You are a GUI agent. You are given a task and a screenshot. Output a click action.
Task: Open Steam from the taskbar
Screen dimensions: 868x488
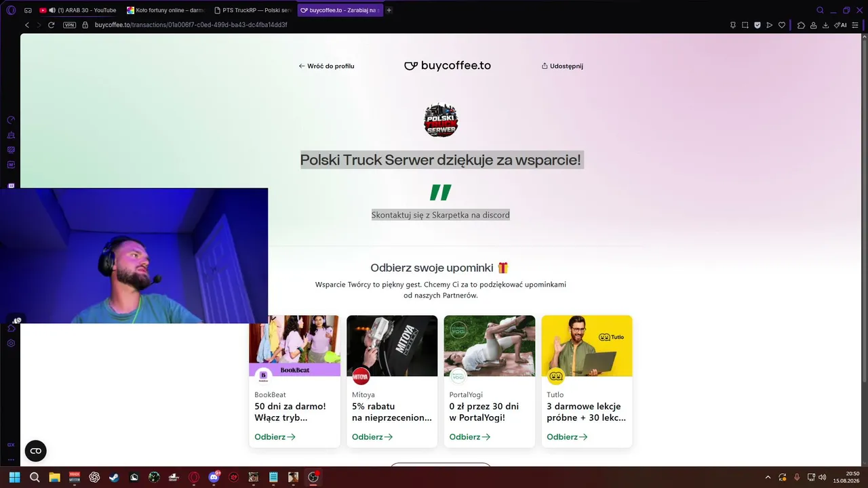click(114, 477)
